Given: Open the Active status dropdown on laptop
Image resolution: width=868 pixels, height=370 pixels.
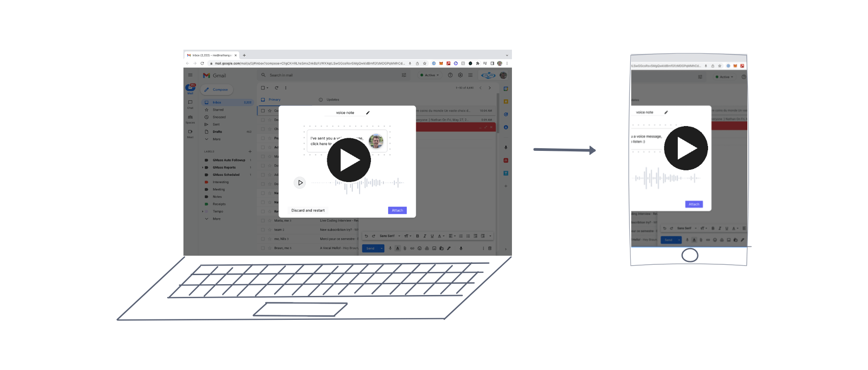Looking at the screenshot, I should coord(430,75).
